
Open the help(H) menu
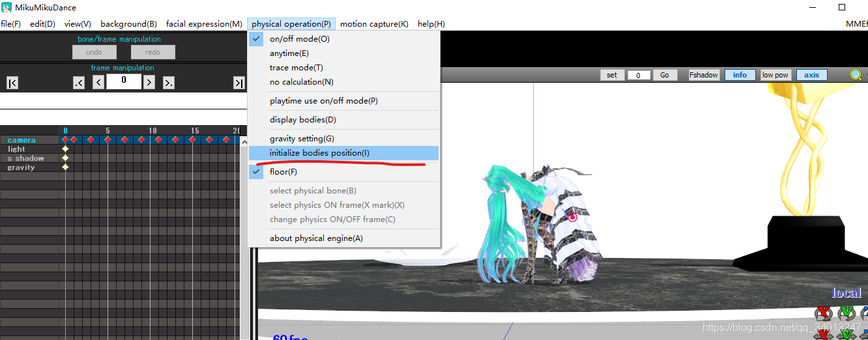point(431,24)
